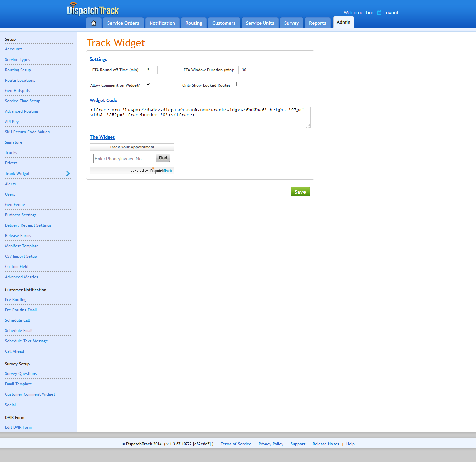Click the lock icon beside Logout
The width and height of the screenshot is (476, 462).
coord(379,12)
